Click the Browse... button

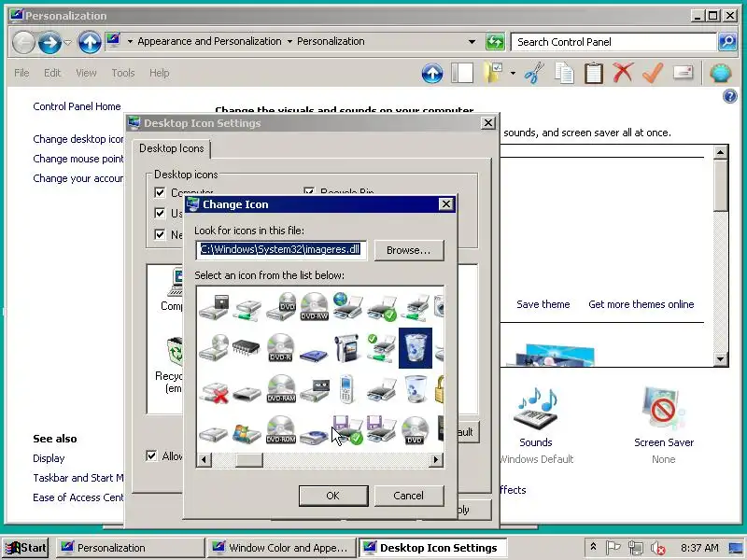click(408, 250)
